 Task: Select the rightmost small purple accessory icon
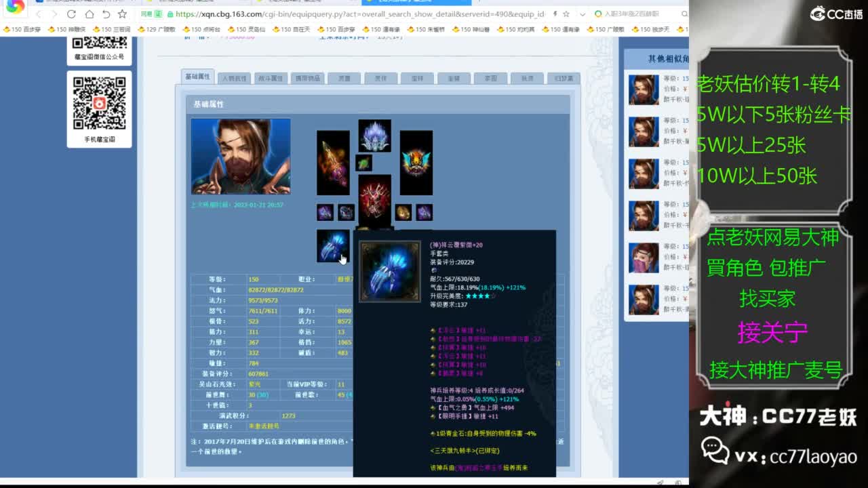(x=425, y=212)
